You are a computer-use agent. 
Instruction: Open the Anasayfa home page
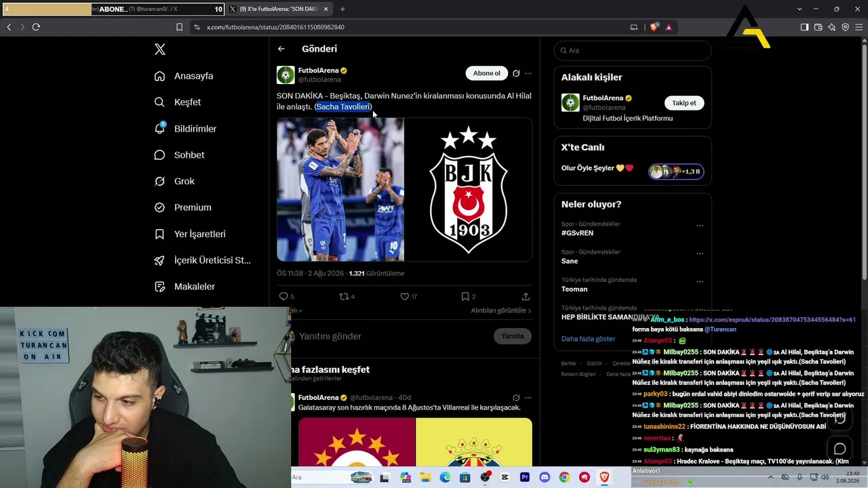pos(184,76)
